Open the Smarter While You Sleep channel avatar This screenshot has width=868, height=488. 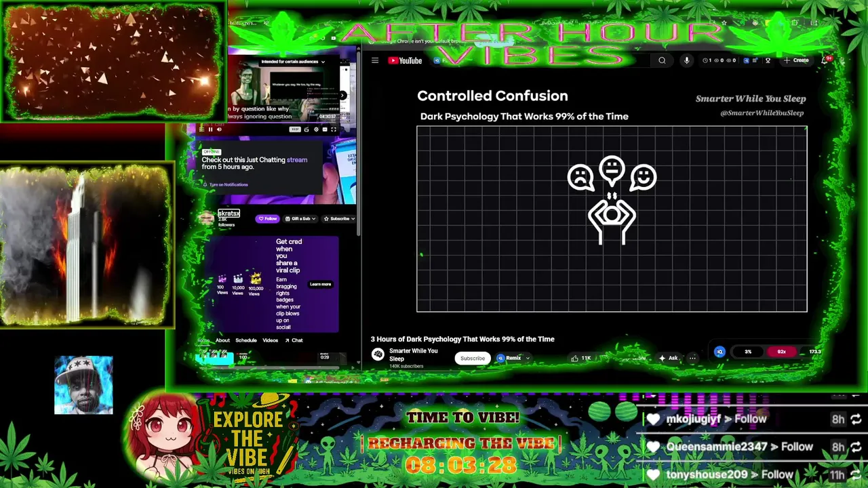(x=378, y=354)
